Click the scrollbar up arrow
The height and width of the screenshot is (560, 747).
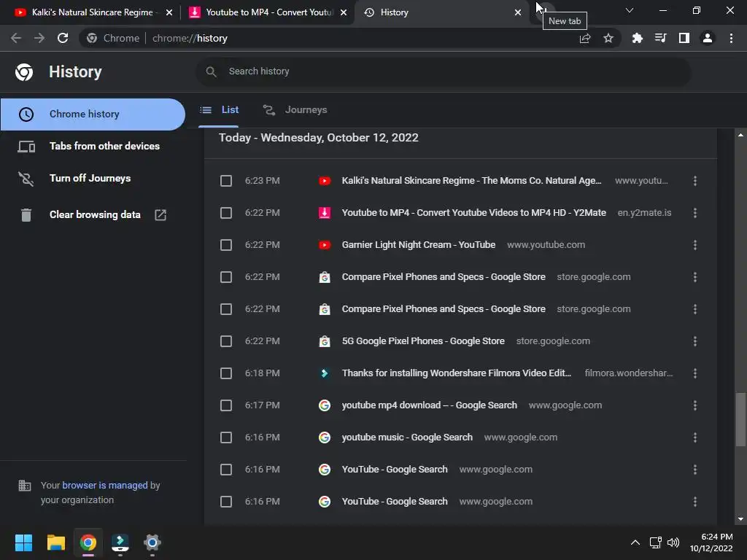pyautogui.click(x=740, y=135)
